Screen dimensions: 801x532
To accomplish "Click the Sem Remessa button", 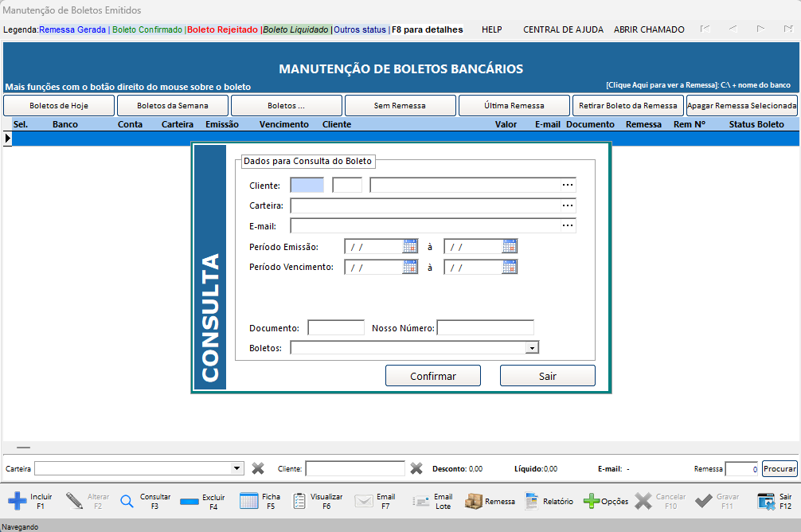I will 400,106.
